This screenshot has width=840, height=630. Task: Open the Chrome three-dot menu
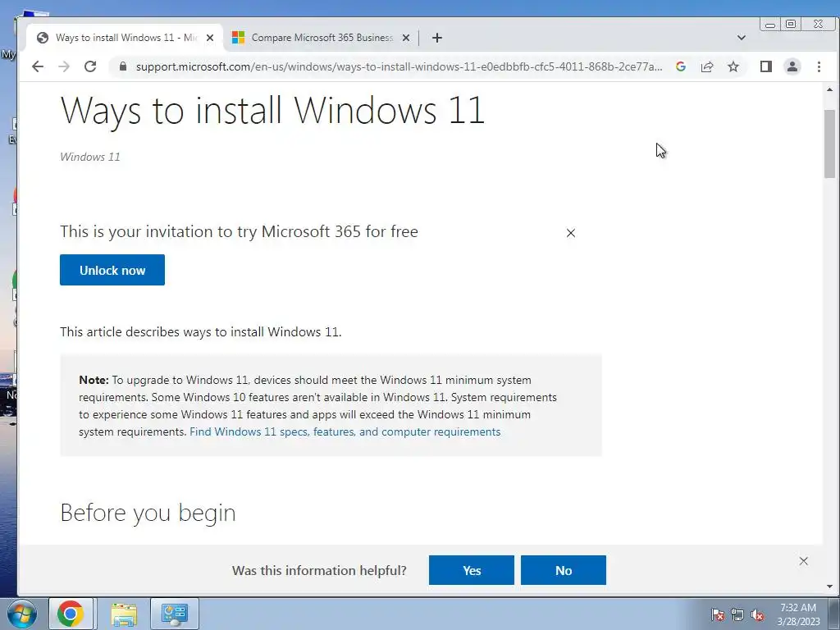(819, 66)
